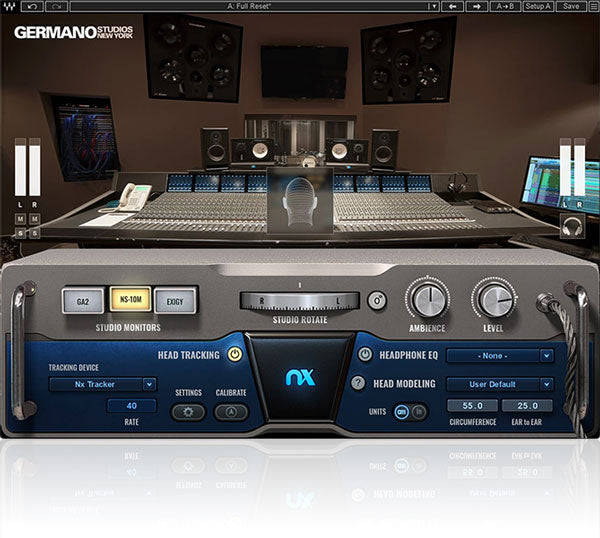Expand Tracking Device list with arrow

(x=149, y=384)
